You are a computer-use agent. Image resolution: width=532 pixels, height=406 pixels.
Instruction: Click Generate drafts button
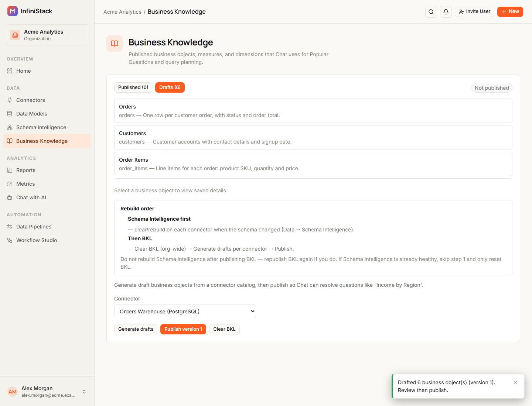pos(136,329)
